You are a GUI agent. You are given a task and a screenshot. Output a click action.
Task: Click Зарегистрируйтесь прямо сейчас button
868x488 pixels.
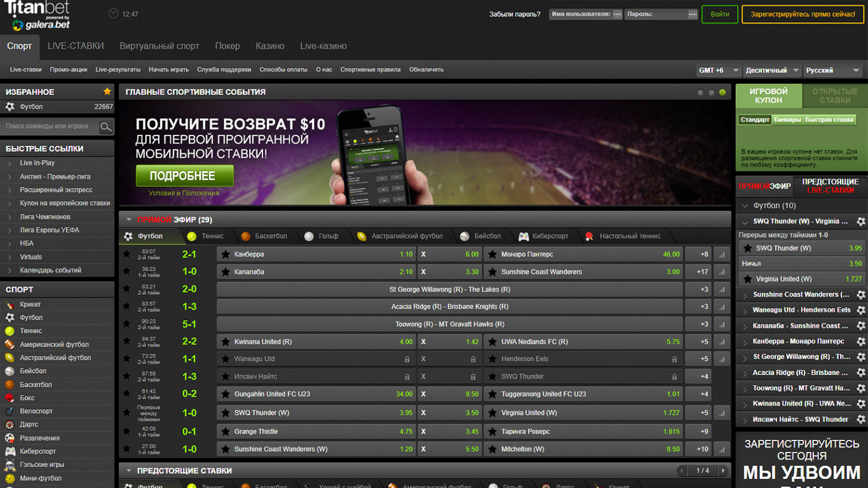[x=802, y=14]
